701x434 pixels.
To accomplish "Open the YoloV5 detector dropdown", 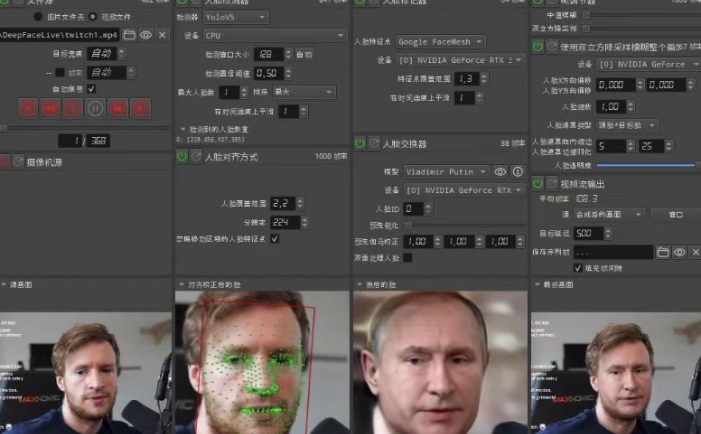I will (236, 17).
